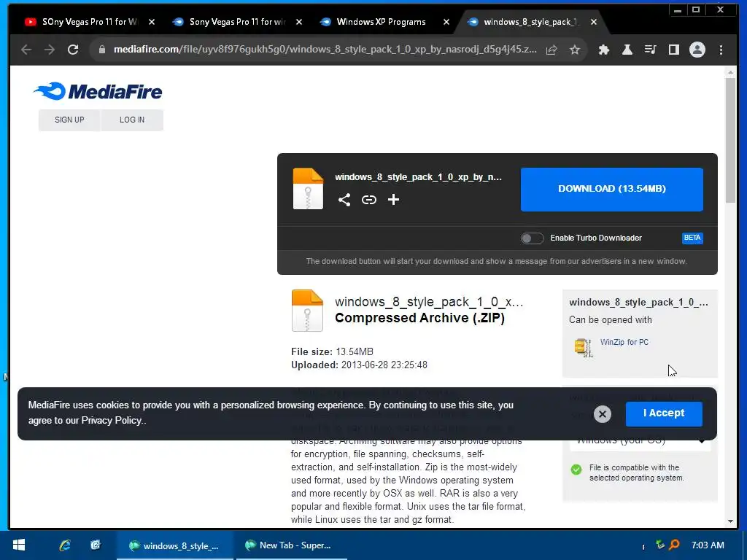Open windows_8_style taskbar window

point(175,545)
